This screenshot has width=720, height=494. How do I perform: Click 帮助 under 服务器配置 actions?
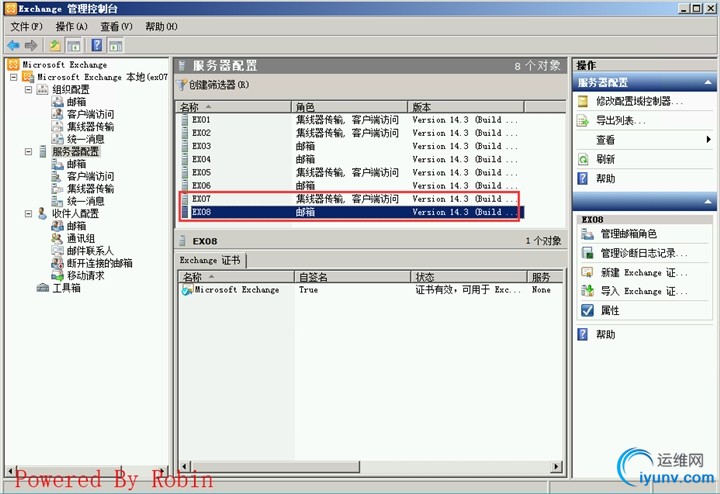pyautogui.click(x=596, y=179)
